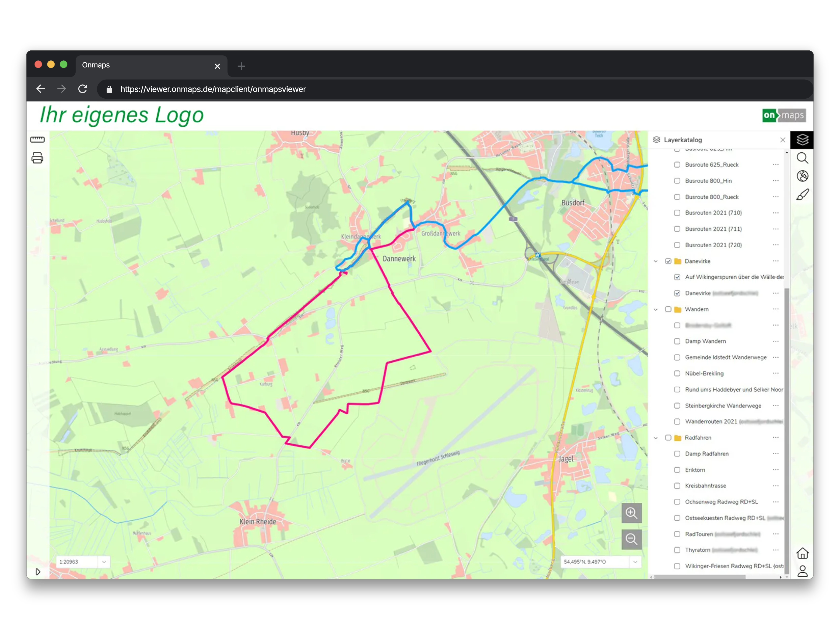Select the globe basemap icon

click(802, 176)
